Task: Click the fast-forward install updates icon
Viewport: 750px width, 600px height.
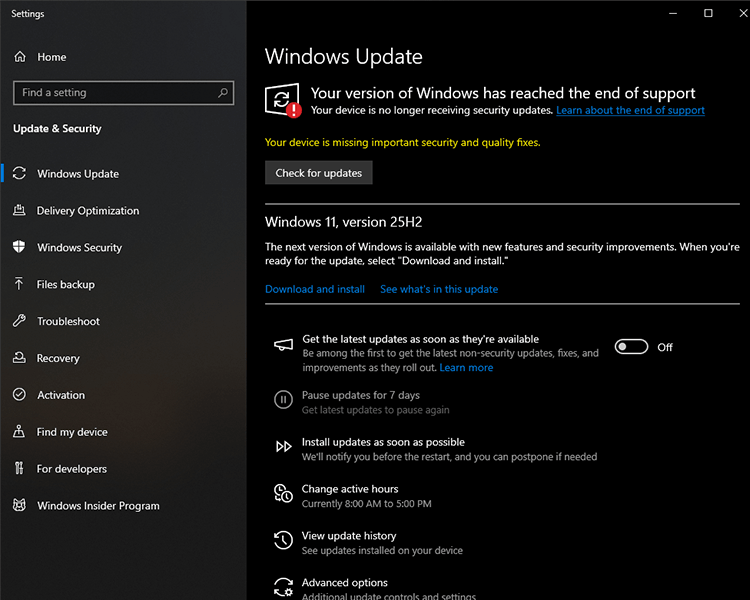Action: (283, 446)
